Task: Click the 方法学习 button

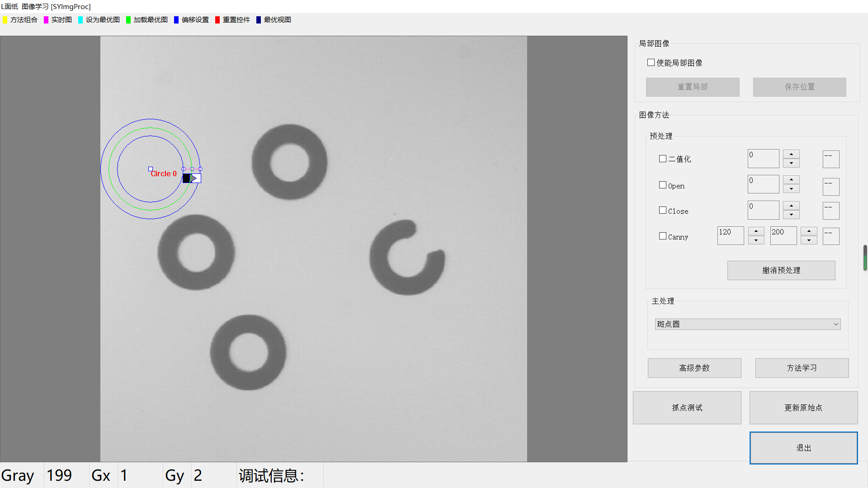Action: point(802,368)
